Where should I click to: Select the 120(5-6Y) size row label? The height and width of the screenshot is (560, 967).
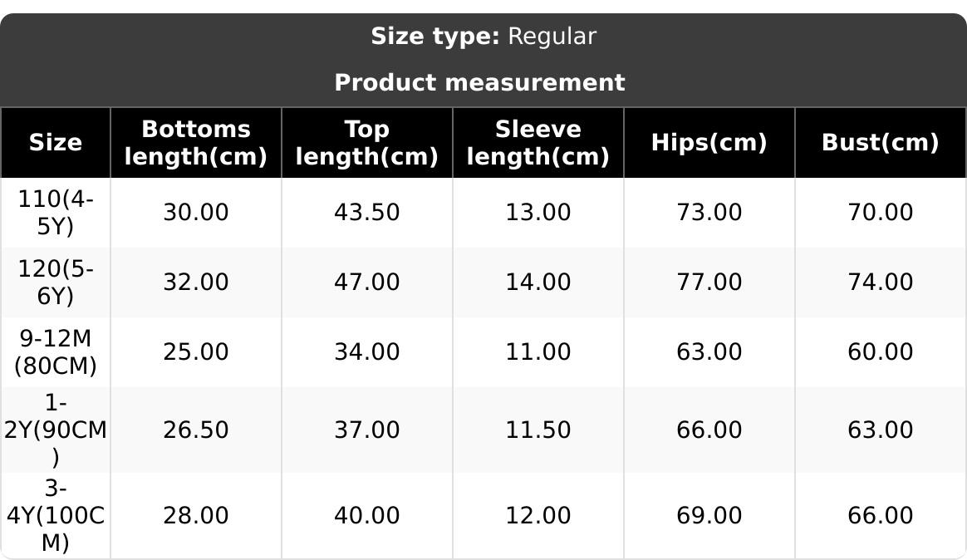coord(55,282)
